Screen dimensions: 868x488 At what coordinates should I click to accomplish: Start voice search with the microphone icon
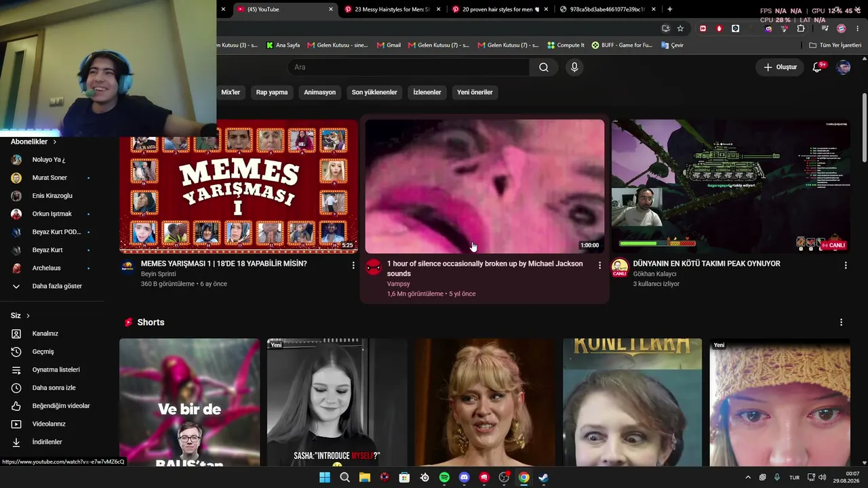(x=574, y=67)
